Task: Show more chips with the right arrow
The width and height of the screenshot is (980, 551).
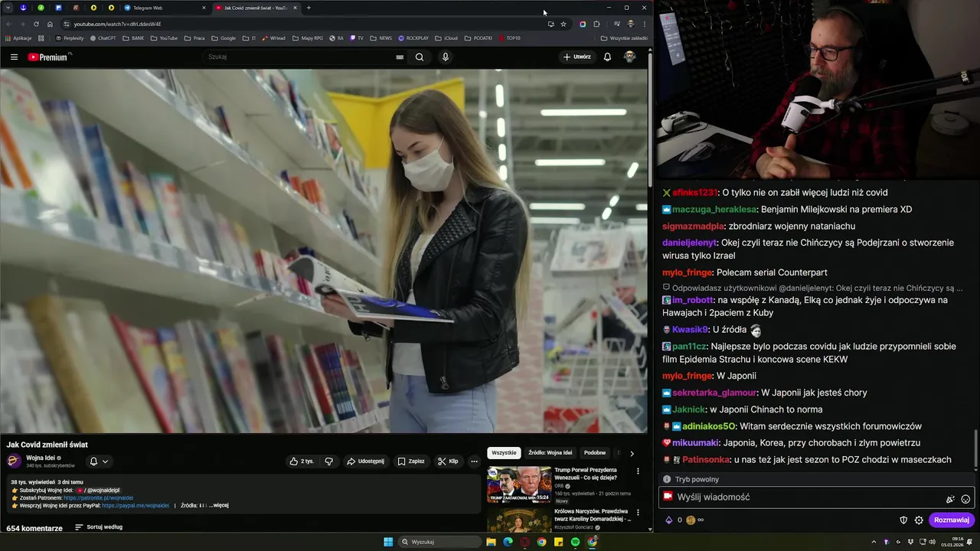Action: (x=632, y=453)
